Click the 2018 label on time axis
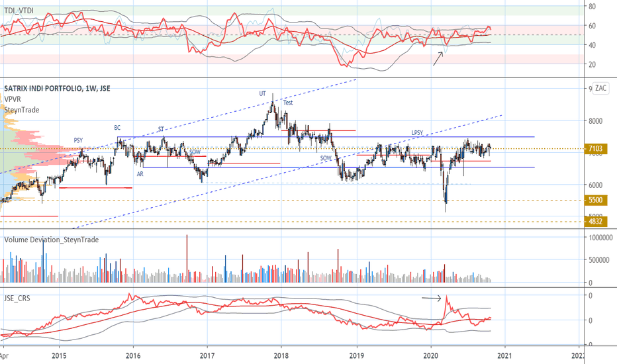Viewport: 617px width, 364px height. (281, 356)
